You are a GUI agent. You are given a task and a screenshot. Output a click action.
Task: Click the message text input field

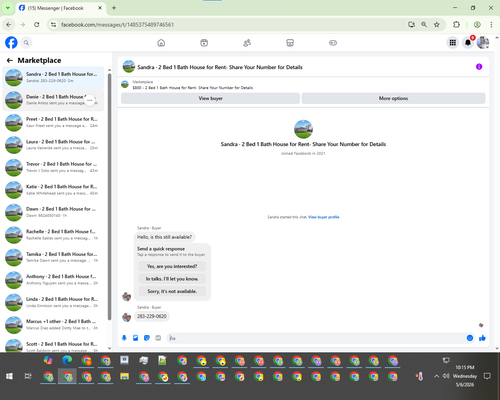(x=317, y=338)
